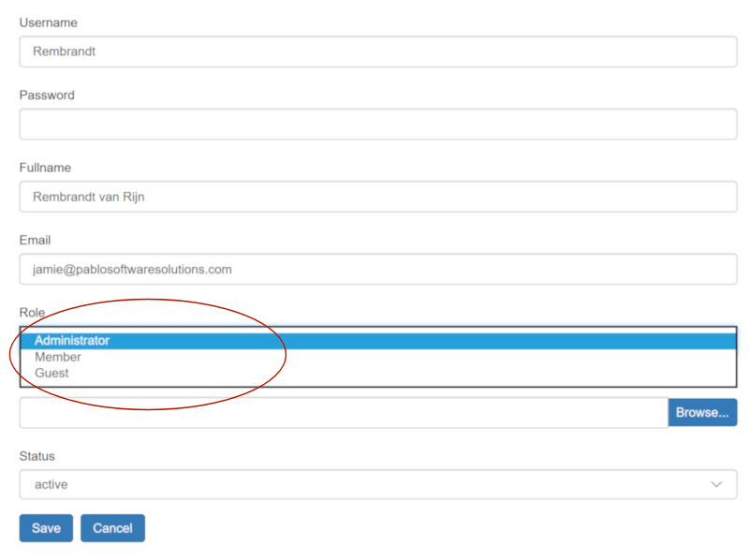Click the Username label text

pos(49,22)
